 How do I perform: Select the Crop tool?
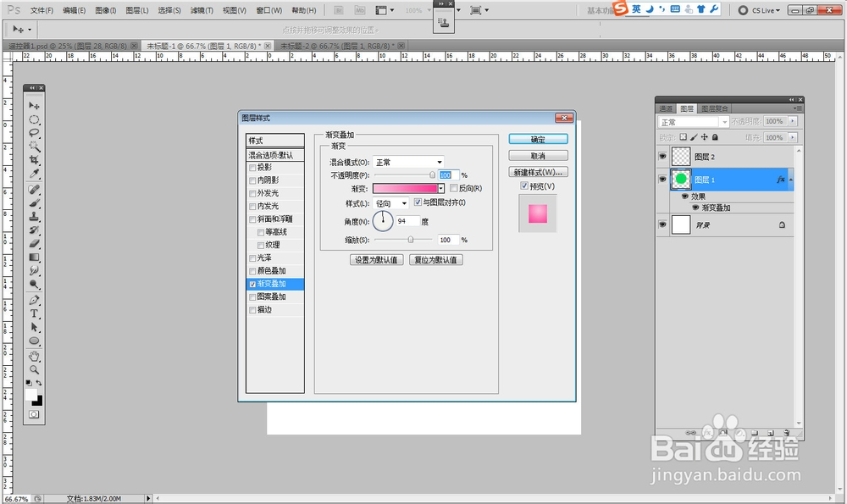[34, 160]
